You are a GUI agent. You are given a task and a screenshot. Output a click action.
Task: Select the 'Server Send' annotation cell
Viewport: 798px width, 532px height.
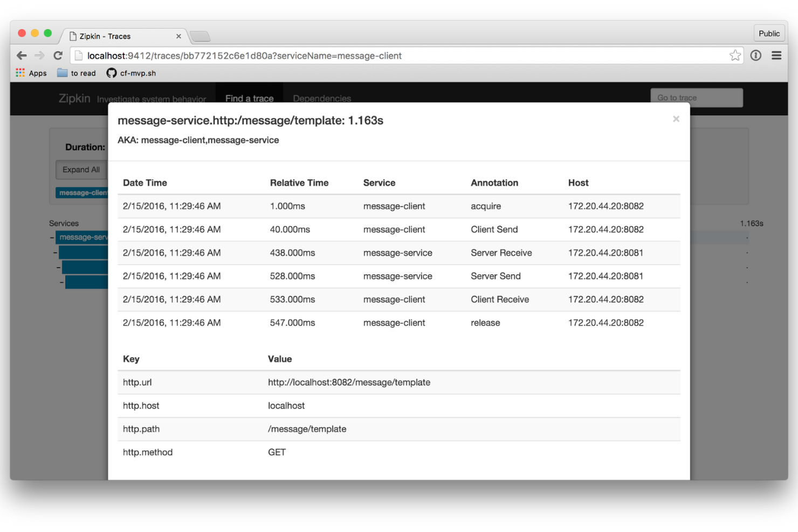pyautogui.click(x=496, y=276)
